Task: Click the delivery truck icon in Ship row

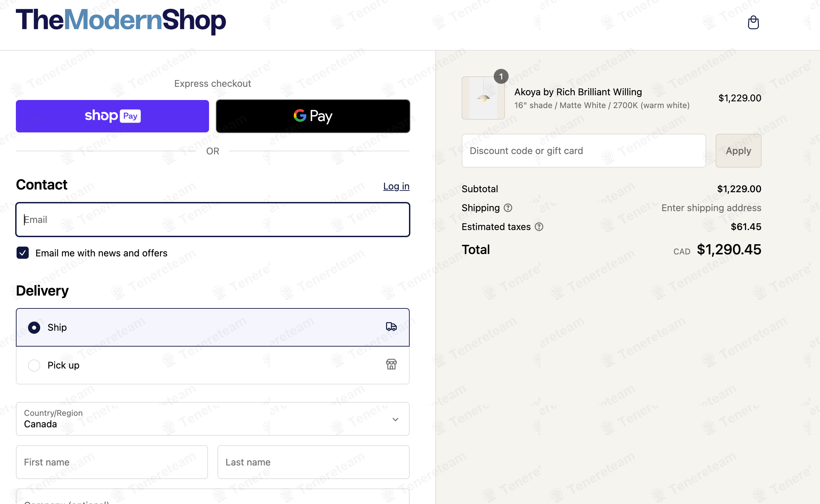Action: pos(391,327)
